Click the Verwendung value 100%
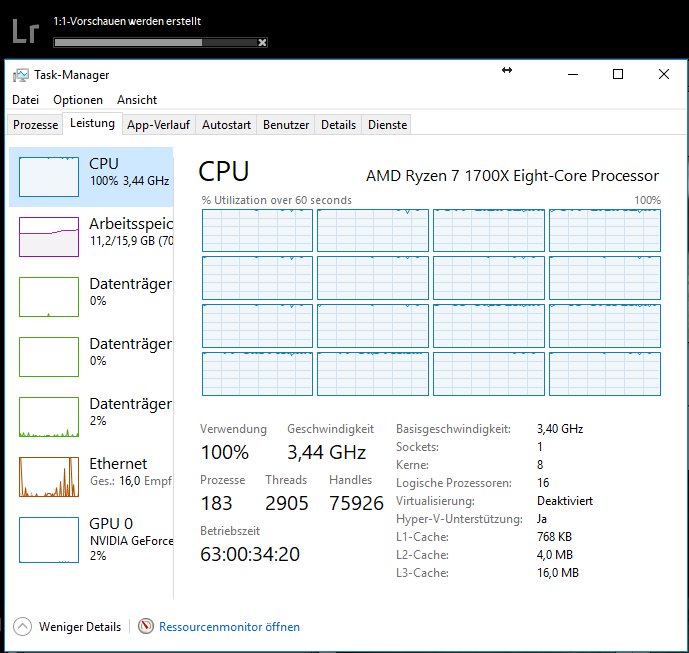This screenshot has height=653, width=689. 225,452
